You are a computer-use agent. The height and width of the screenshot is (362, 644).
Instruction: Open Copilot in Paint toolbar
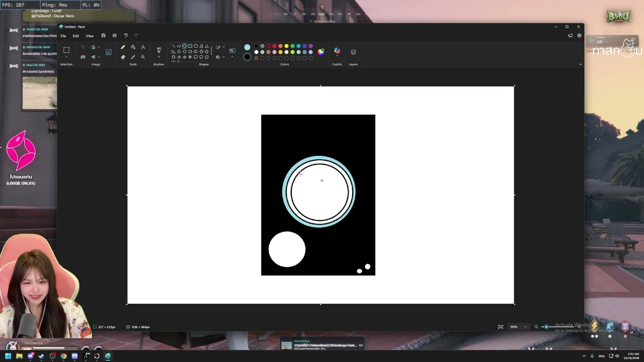pos(337,51)
